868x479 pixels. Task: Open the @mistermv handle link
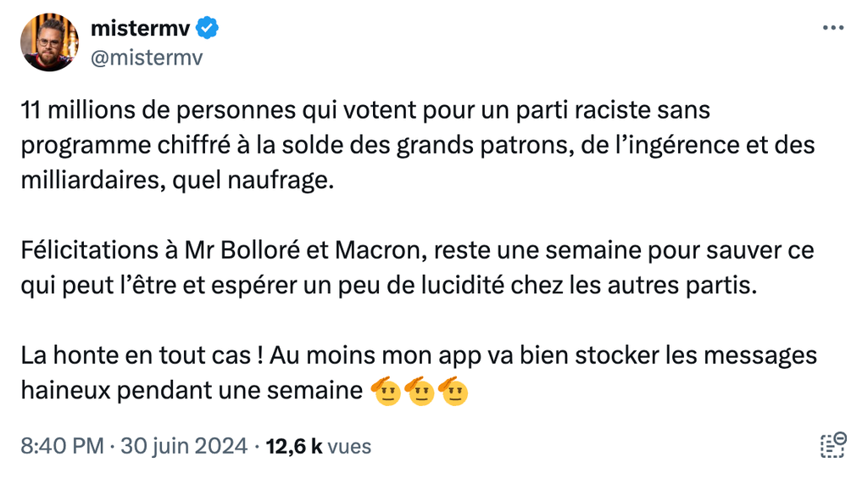point(147,57)
